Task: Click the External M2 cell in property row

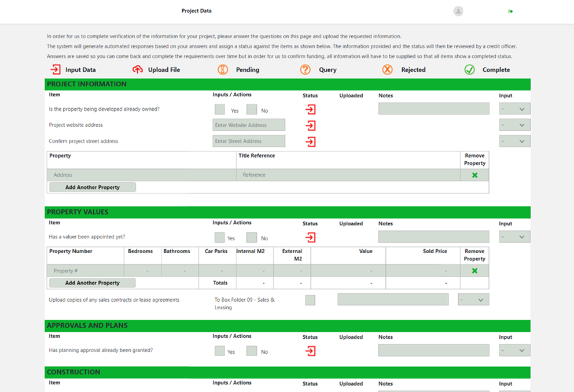Action: 292,271
